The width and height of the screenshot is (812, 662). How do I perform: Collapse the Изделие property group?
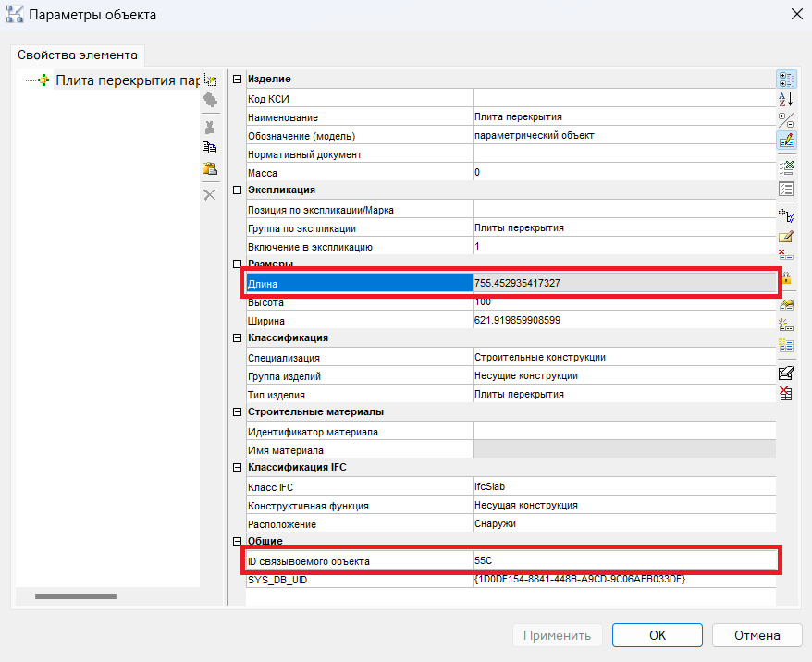pos(237,80)
